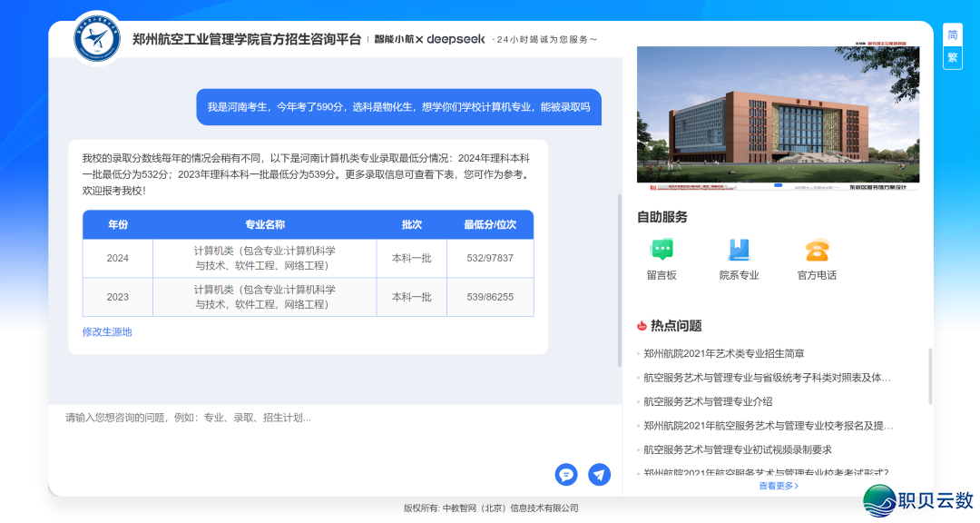Image resolution: width=980 pixels, height=523 pixels.
Task: Switch to simplified Chinese 简
Action: click(952, 35)
